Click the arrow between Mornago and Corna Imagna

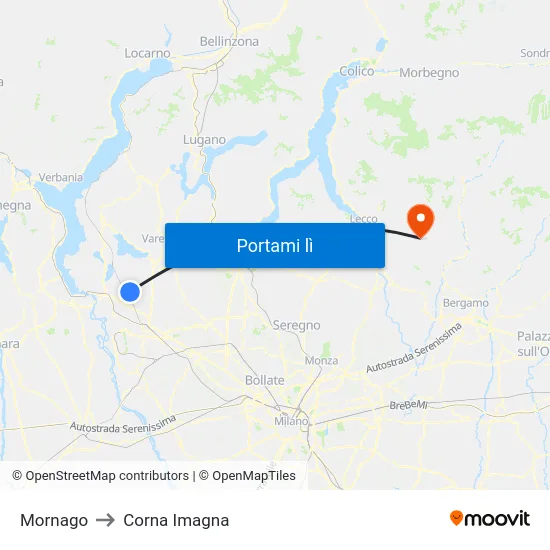tap(105, 520)
